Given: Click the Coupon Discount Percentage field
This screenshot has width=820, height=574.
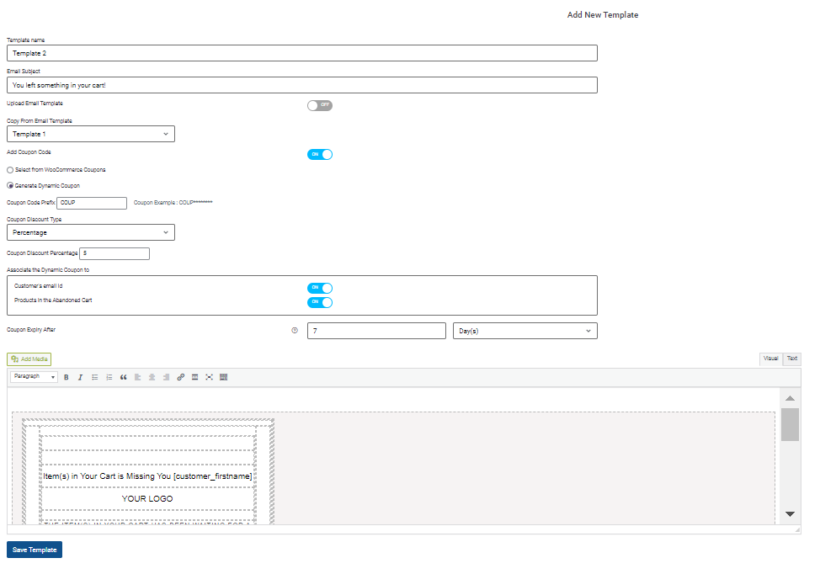Looking at the screenshot, I should (x=115, y=254).
